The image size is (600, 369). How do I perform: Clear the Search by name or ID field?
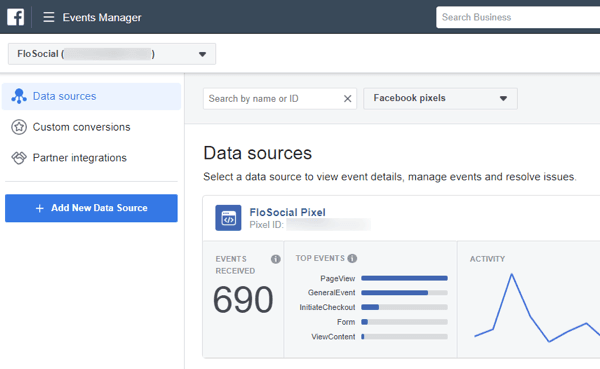(347, 99)
